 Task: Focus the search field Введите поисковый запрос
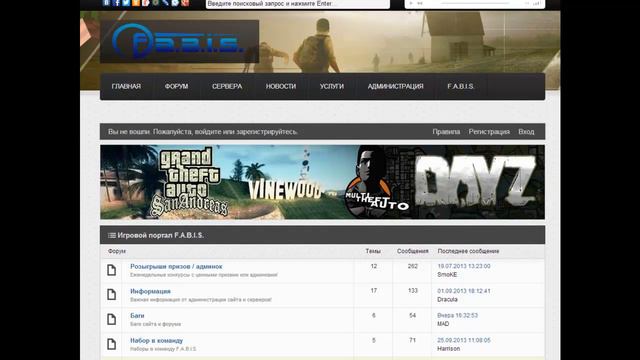298,4
